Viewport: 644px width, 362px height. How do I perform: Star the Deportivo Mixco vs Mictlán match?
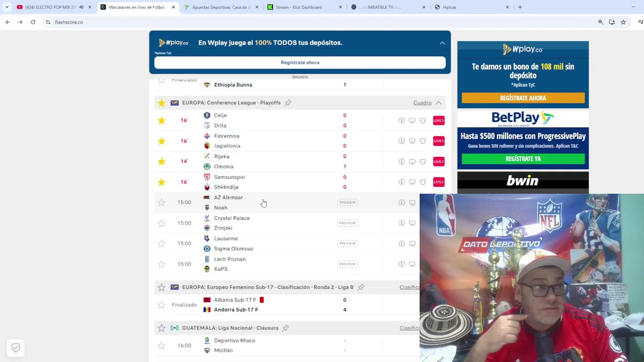[x=162, y=346]
